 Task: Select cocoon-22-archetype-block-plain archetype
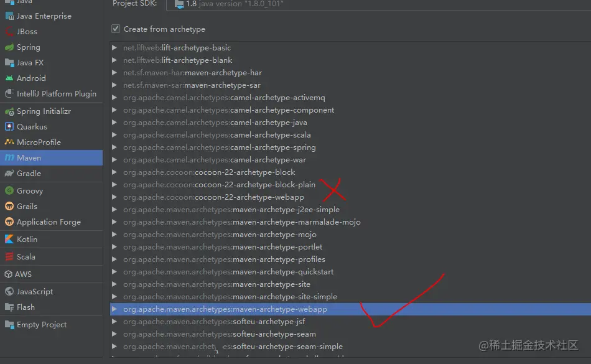point(219,185)
